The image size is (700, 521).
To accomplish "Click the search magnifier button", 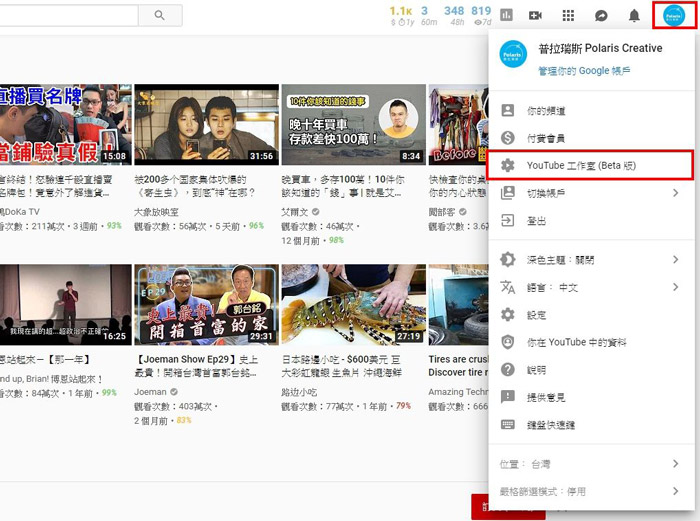I will tap(160, 15).
